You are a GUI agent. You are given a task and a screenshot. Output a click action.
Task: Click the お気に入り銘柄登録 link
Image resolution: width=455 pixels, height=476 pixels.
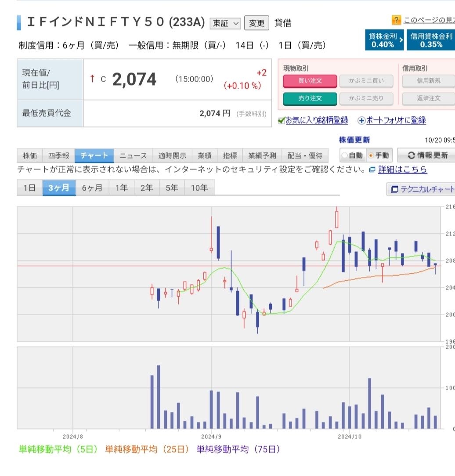[x=317, y=120]
